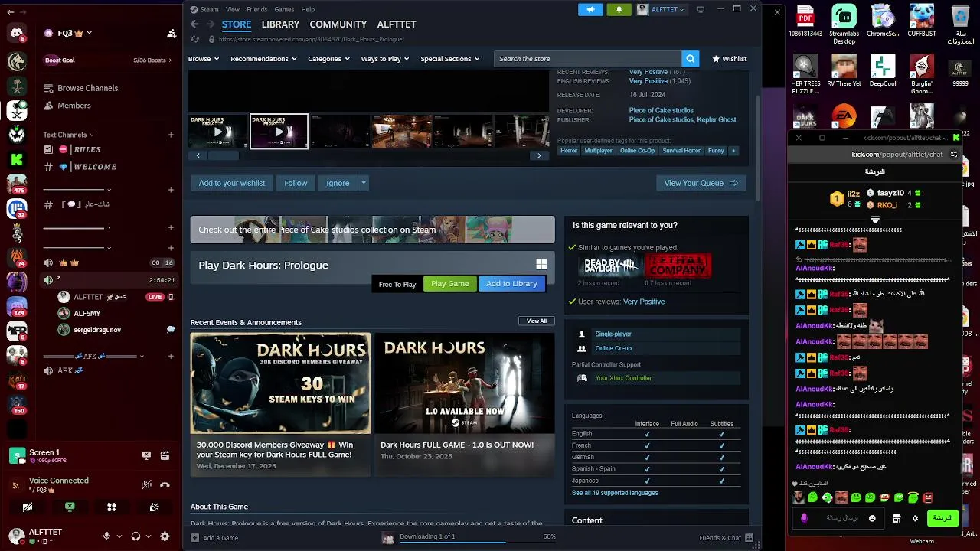Viewport: 980px width, 551px height.
Task: Open the Games menu in Steam
Action: [x=284, y=9]
